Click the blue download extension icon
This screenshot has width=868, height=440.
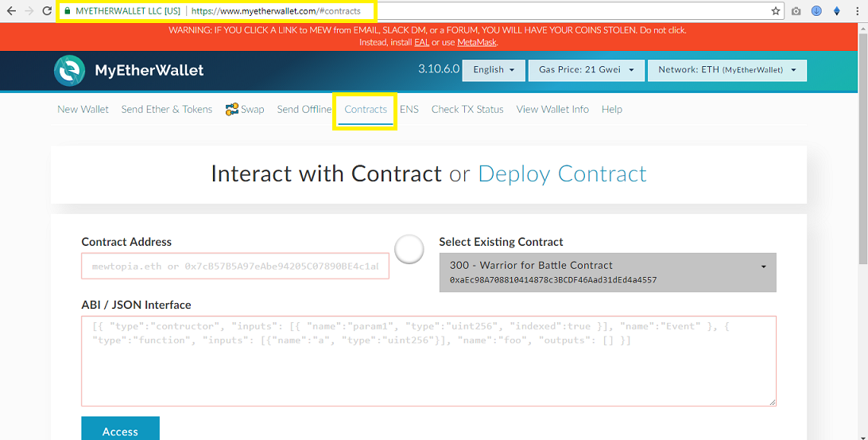pos(816,11)
